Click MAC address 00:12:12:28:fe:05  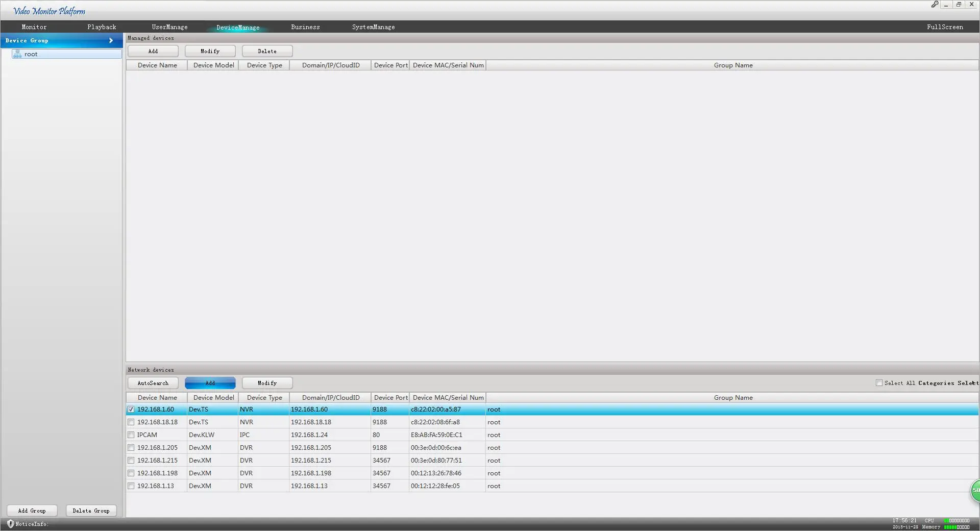[435, 486]
